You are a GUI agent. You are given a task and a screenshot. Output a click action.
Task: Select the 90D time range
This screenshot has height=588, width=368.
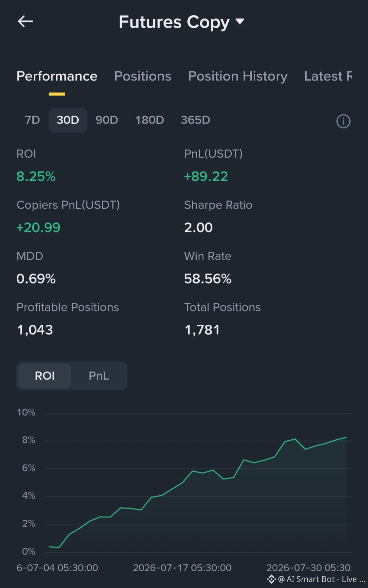tap(107, 120)
